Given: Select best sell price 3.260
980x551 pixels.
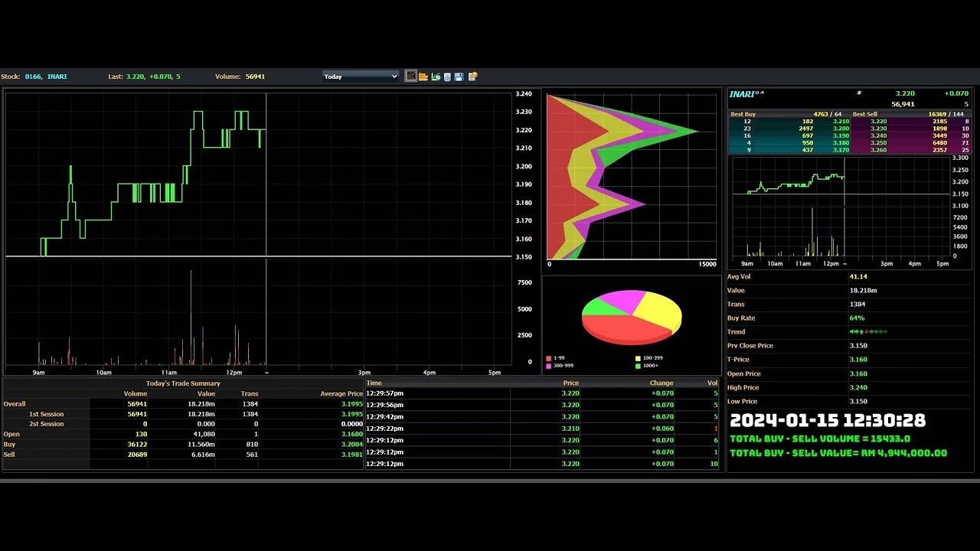Looking at the screenshot, I should [878, 150].
